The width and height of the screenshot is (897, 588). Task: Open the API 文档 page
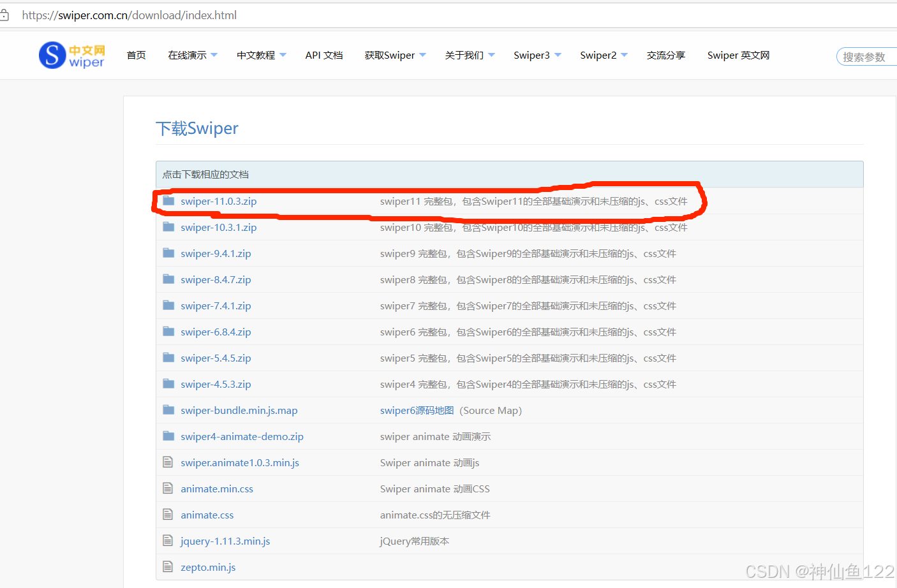(x=323, y=55)
